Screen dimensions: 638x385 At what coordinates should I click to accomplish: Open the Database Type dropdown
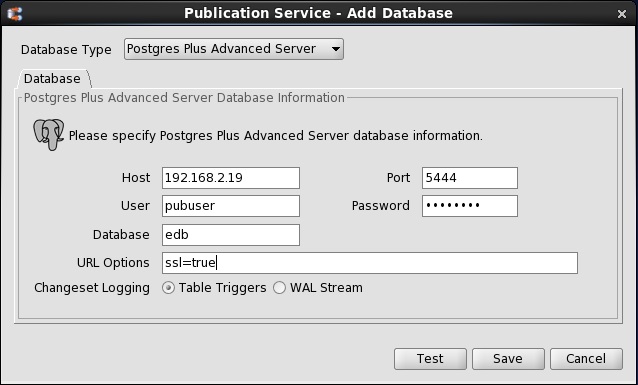234,49
